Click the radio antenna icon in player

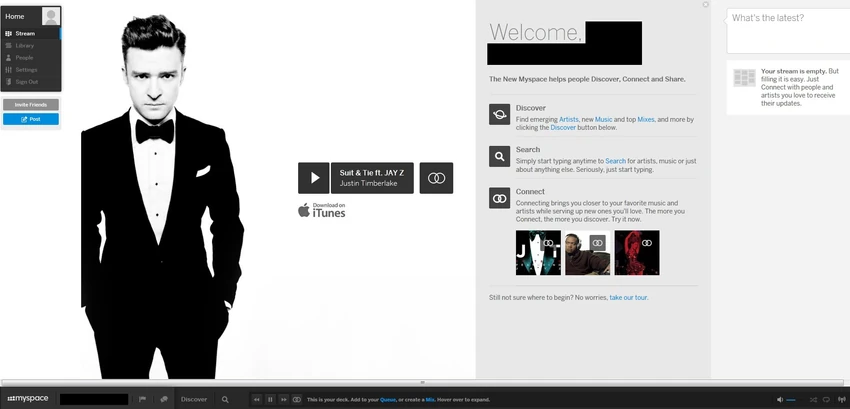(841, 400)
